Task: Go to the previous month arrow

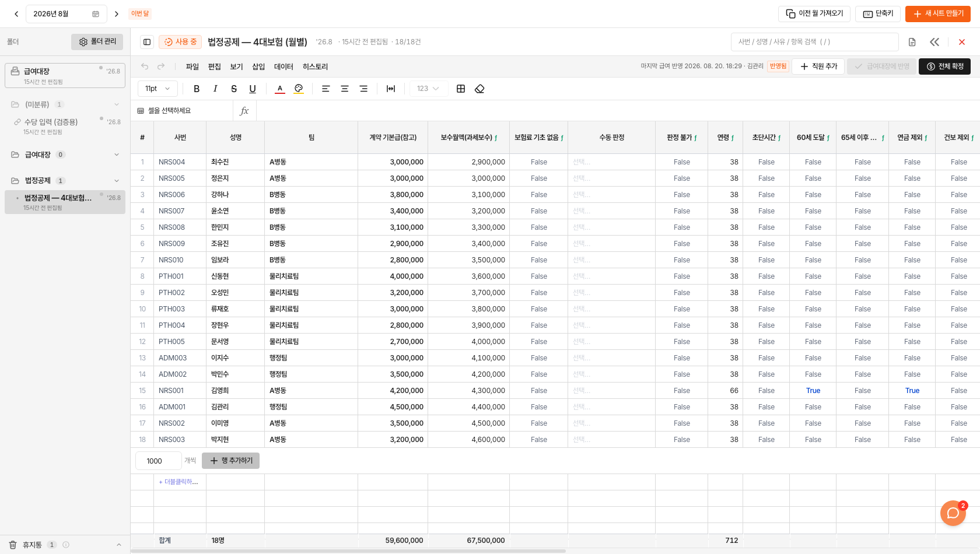Action: pyautogui.click(x=16, y=14)
